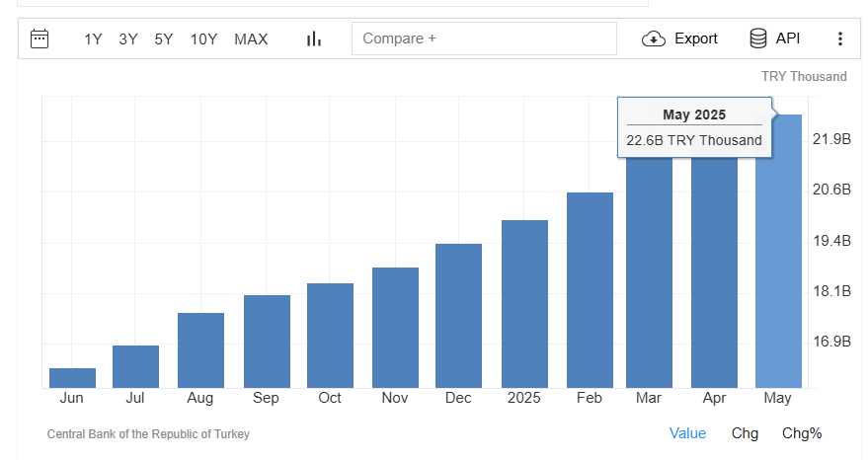Switch to the 10Y time range

[203, 39]
